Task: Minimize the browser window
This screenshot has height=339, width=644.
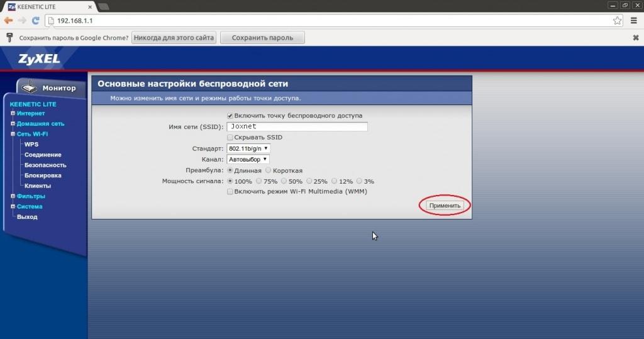Action: [613, 5]
